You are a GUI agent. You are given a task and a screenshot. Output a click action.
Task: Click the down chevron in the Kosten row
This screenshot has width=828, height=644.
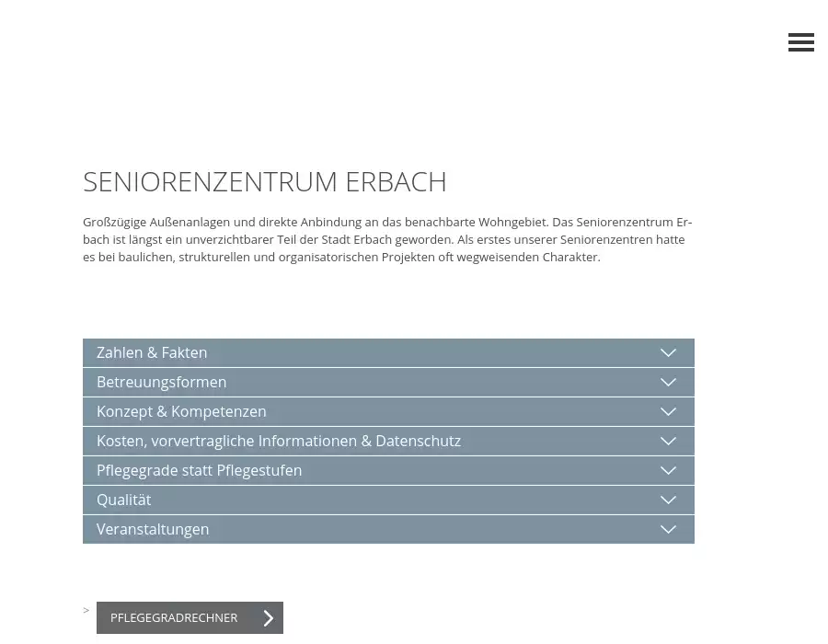[x=668, y=442]
